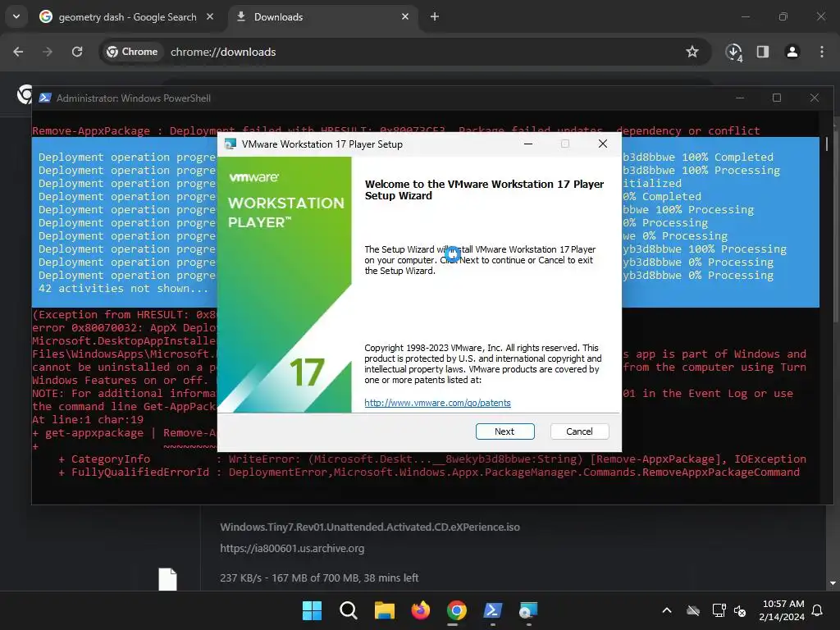Open File Explorer from the taskbar

pos(384,610)
